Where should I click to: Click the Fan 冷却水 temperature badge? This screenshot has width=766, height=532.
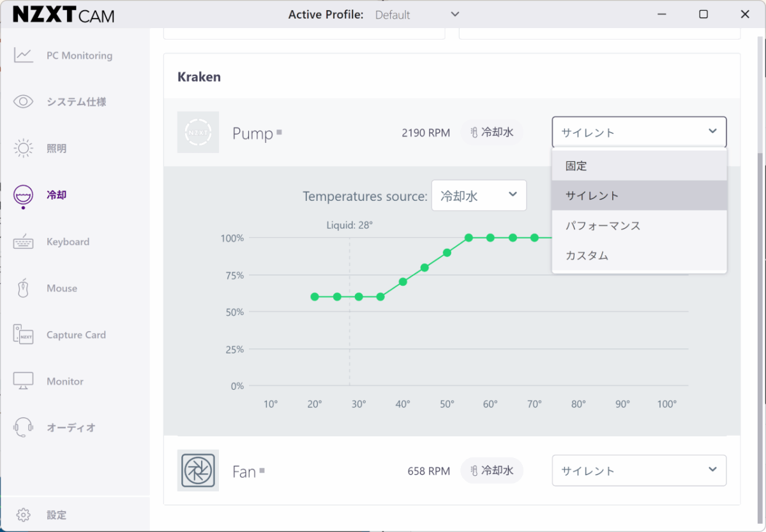tap(492, 471)
